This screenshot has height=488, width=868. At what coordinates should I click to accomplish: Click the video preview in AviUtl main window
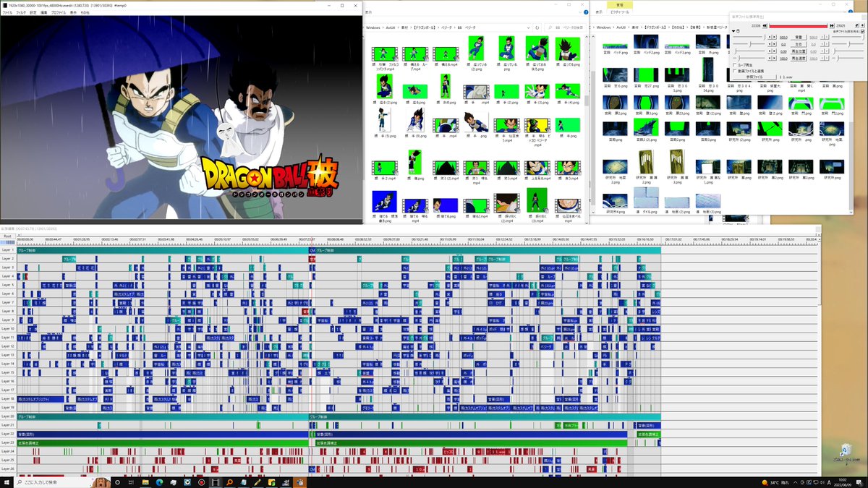[181, 117]
